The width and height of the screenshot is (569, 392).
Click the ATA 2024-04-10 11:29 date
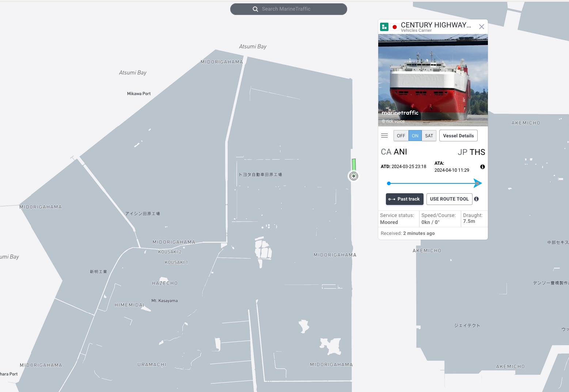tap(452, 170)
